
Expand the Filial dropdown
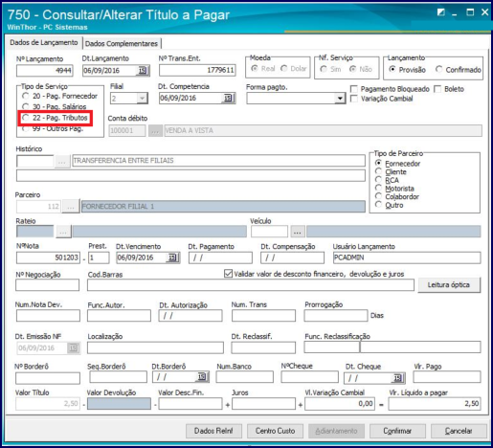pyautogui.click(x=142, y=99)
